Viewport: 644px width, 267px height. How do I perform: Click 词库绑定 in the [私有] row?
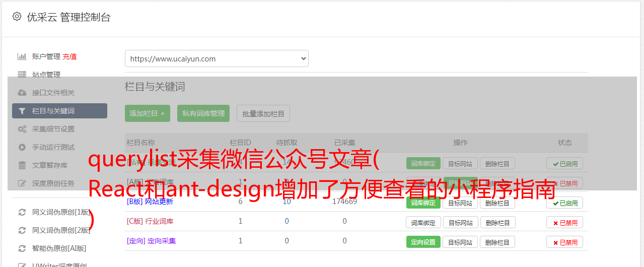[x=423, y=163]
